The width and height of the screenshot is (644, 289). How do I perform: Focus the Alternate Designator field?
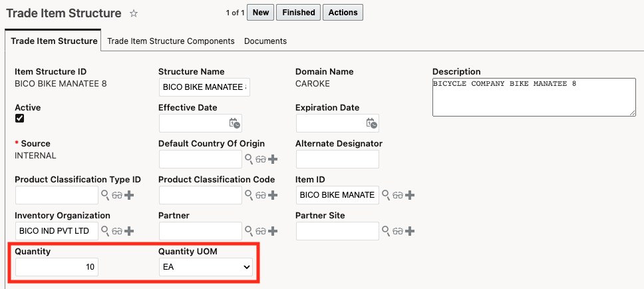tap(337, 159)
